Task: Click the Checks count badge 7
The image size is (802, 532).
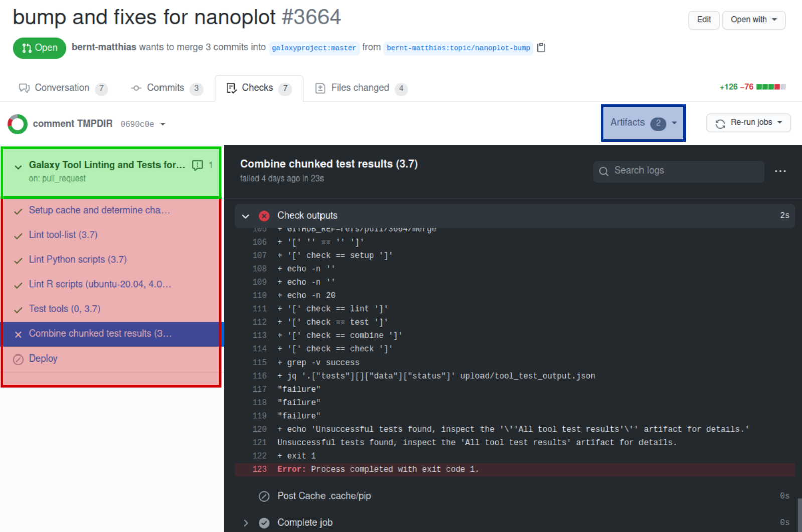Action: tap(285, 89)
